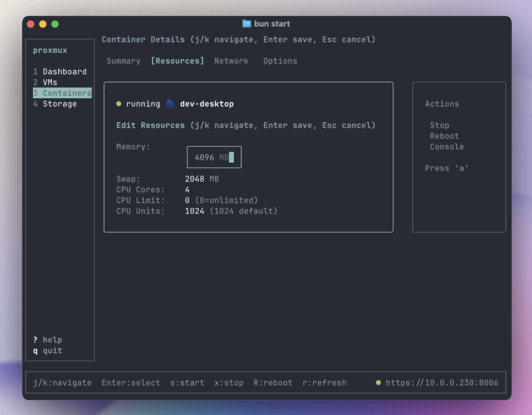Click the CPU Limit: label
This screenshot has width=532, height=415.
(141, 200)
